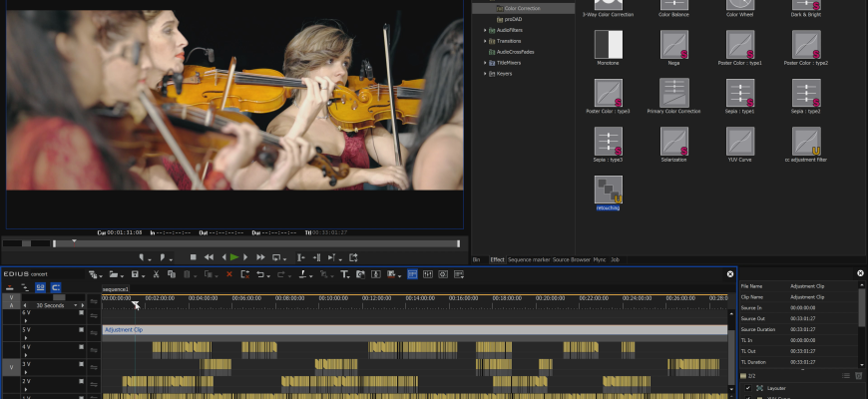
Task: Copy the selected clip to clipboard
Action: coord(172,274)
